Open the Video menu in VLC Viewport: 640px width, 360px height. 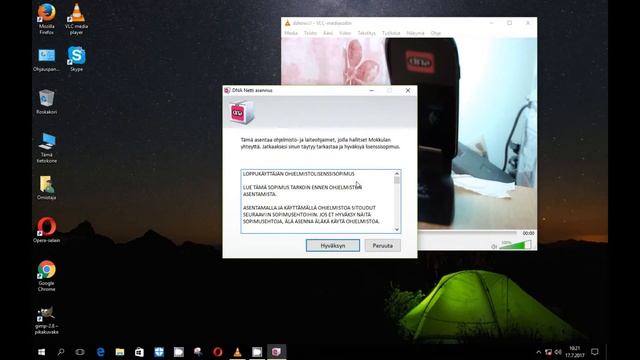[345, 33]
